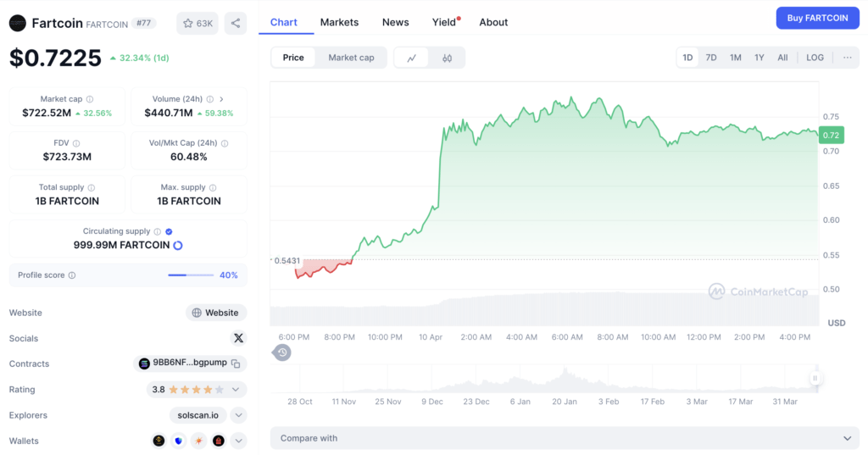Click the 40% profile score value

pyautogui.click(x=229, y=275)
